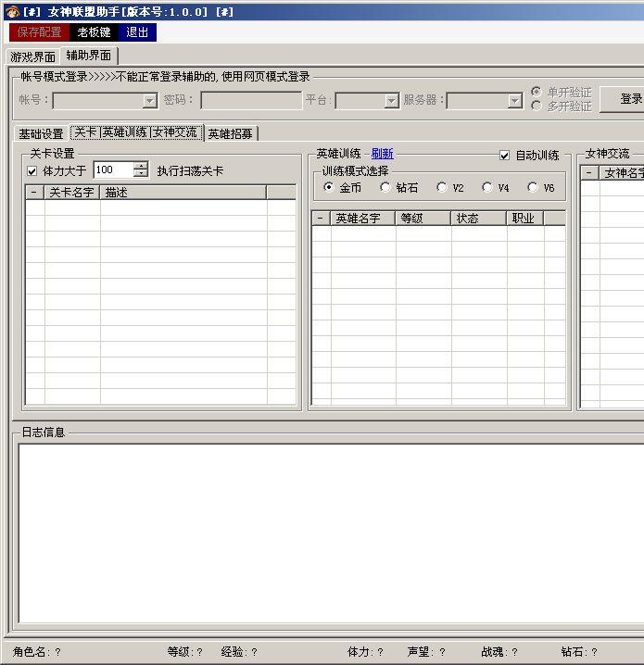
Task: Toggle the 体力大于 checkbox
Action: [x=32, y=171]
